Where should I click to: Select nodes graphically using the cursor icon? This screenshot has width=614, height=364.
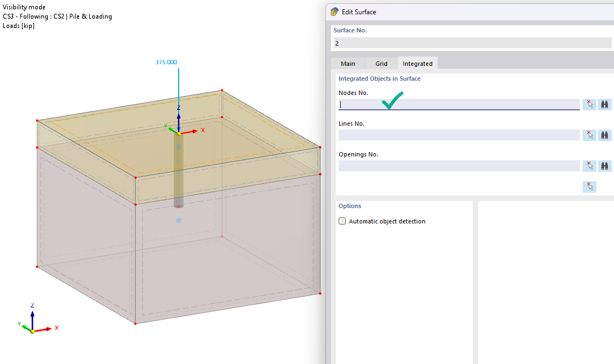(589, 104)
